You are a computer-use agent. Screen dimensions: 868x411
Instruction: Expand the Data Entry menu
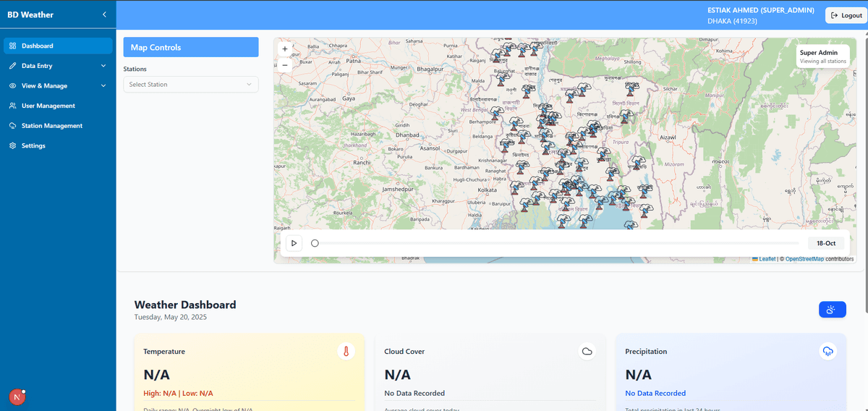coord(58,66)
